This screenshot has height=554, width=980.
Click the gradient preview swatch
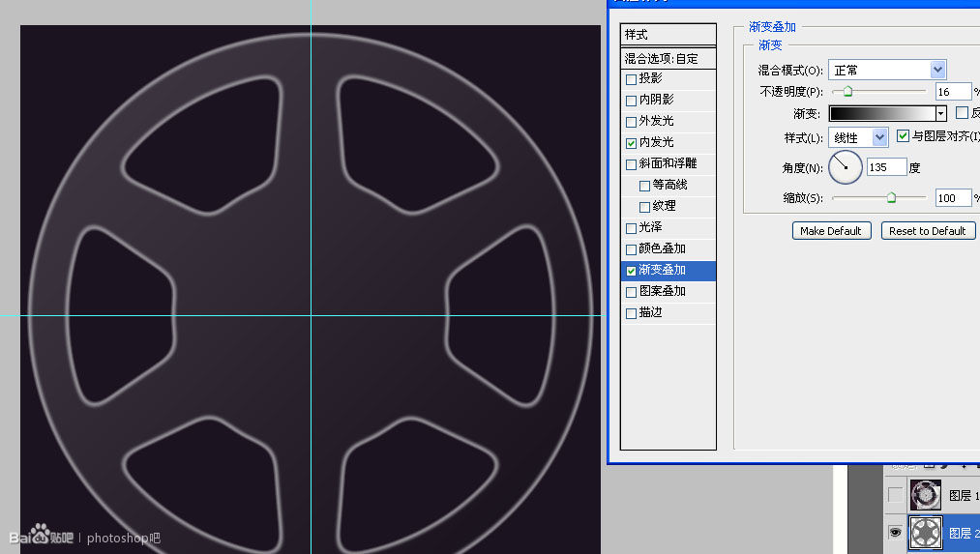pos(882,113)
